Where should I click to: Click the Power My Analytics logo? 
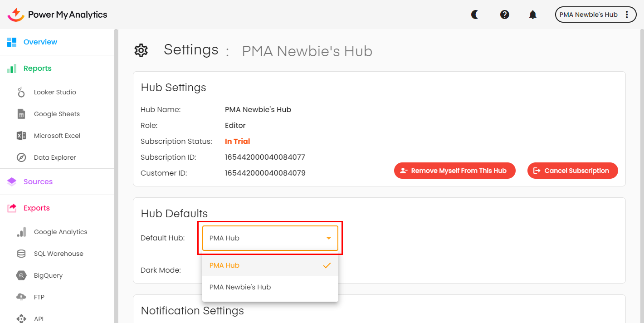click(x=58, y=15)
